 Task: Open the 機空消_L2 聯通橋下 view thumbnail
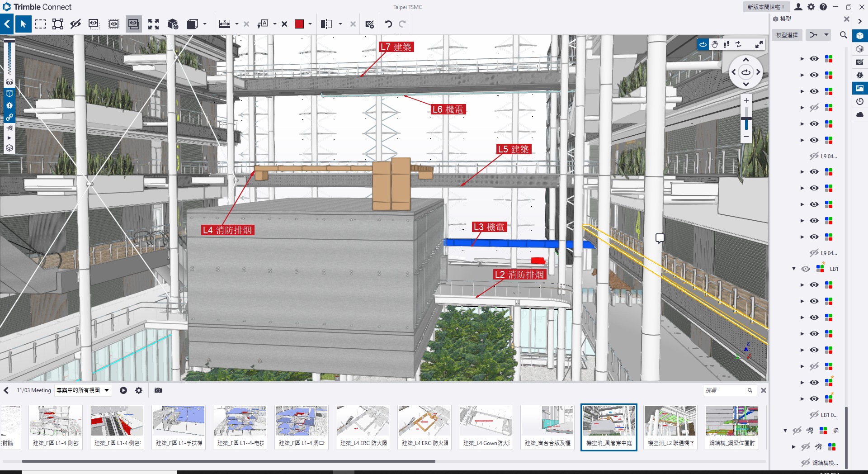670,427
